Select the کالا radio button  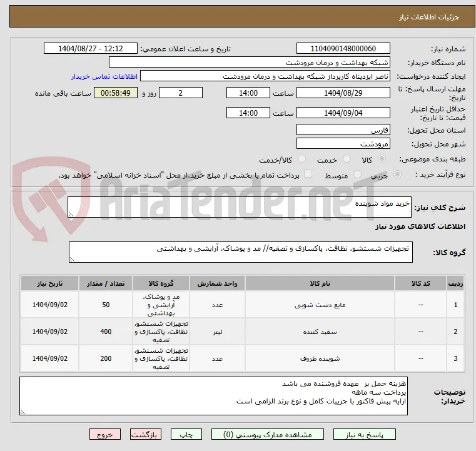[x=382, y=159]
